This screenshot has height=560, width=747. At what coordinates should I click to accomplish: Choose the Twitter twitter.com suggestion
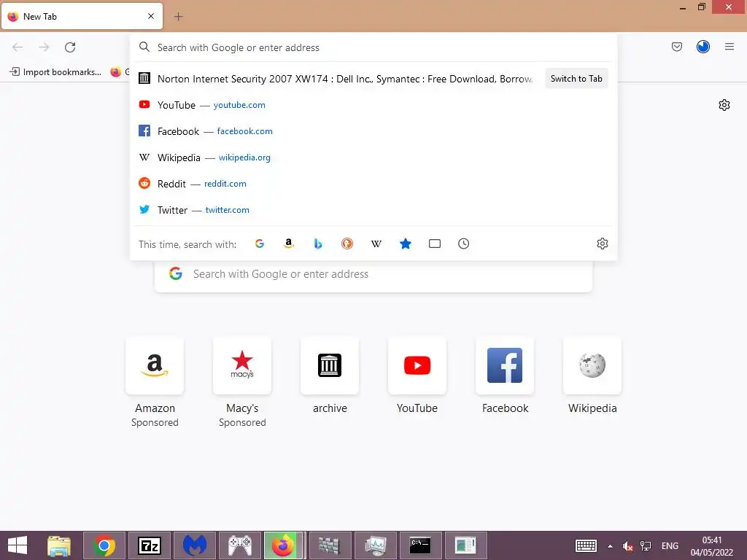[373, 209]
